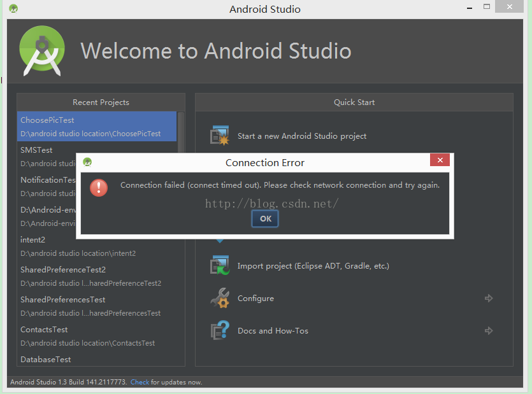532x394 pixels.
Task: Select ChoosePicTest recent project
Action: click(97, 127)
